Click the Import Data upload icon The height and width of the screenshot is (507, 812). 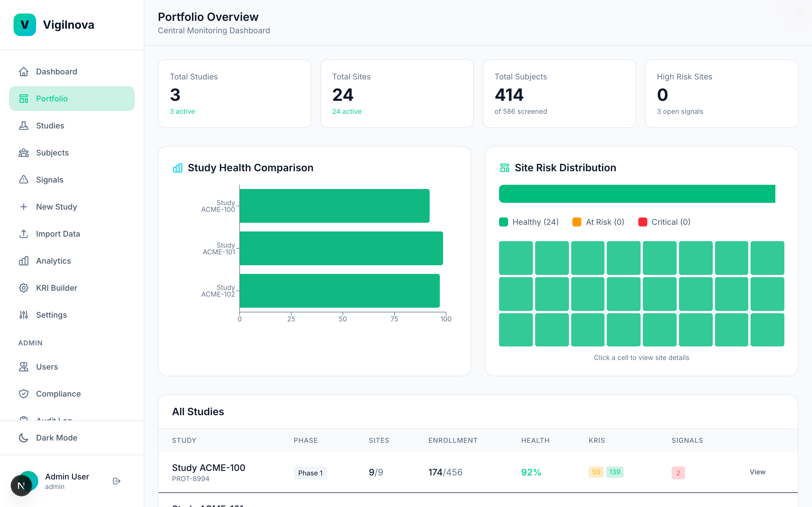pos(24,234)
